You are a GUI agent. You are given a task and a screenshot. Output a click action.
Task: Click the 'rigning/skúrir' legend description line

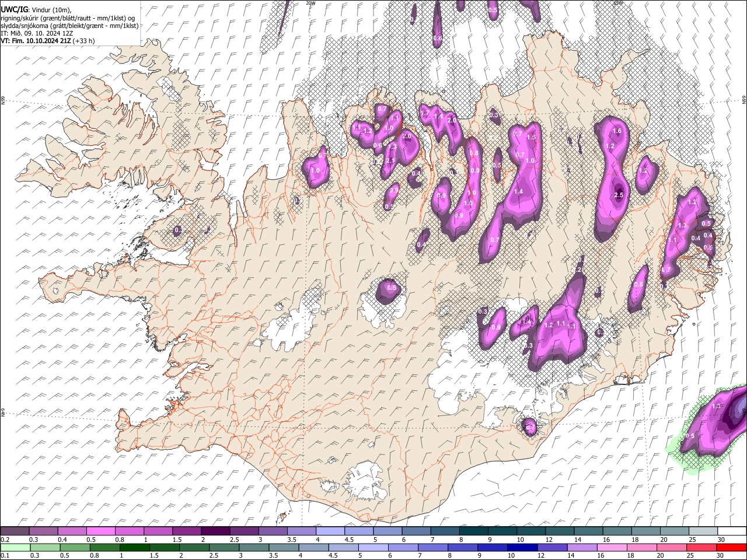68,18
